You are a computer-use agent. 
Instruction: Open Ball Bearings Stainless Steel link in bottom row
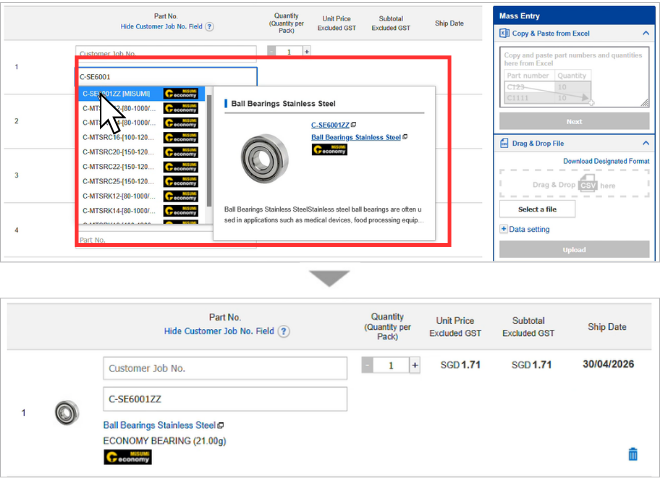coord(159,425)
